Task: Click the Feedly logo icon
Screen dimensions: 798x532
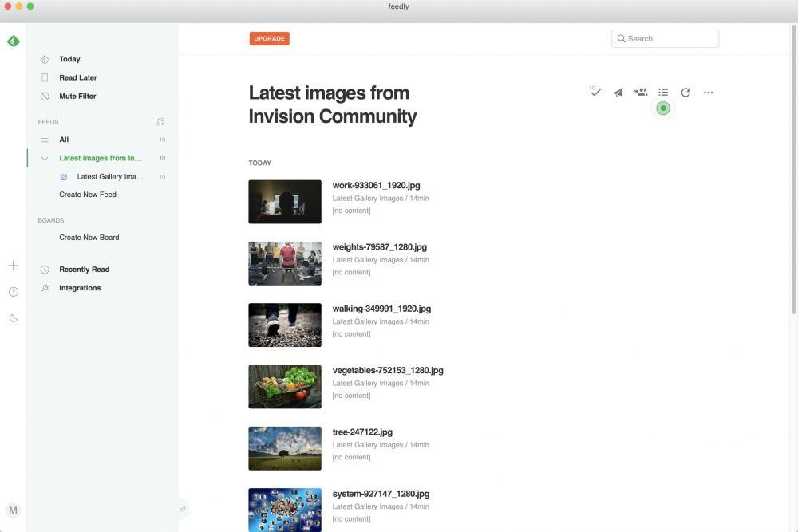Action: [13, 41]
